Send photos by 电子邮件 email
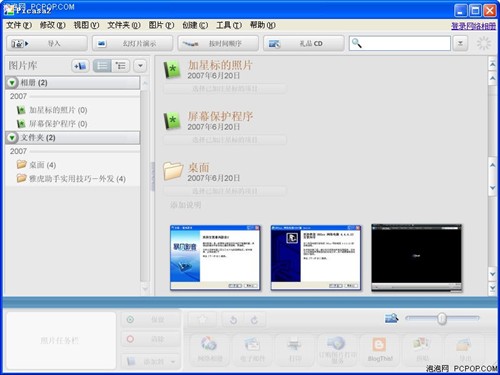Screen dimensions: 500x375 252,349
